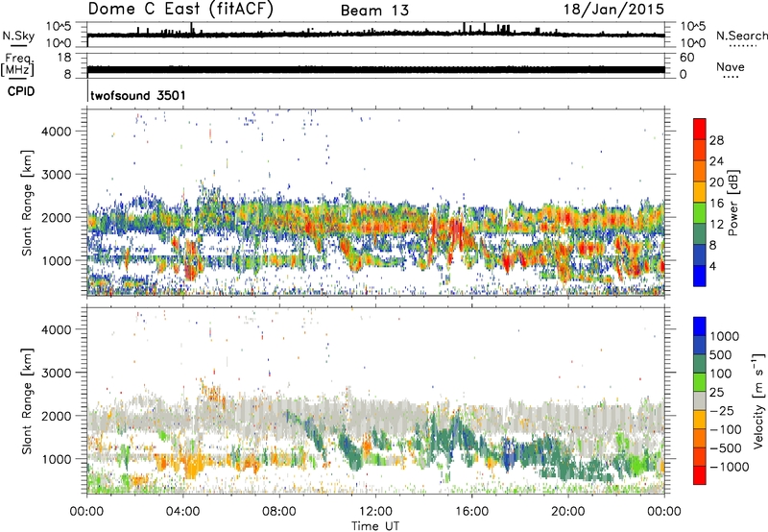The image size is (768, 532).
Task: Select the '60' Nave axis tick label
Action: (686, 58)
